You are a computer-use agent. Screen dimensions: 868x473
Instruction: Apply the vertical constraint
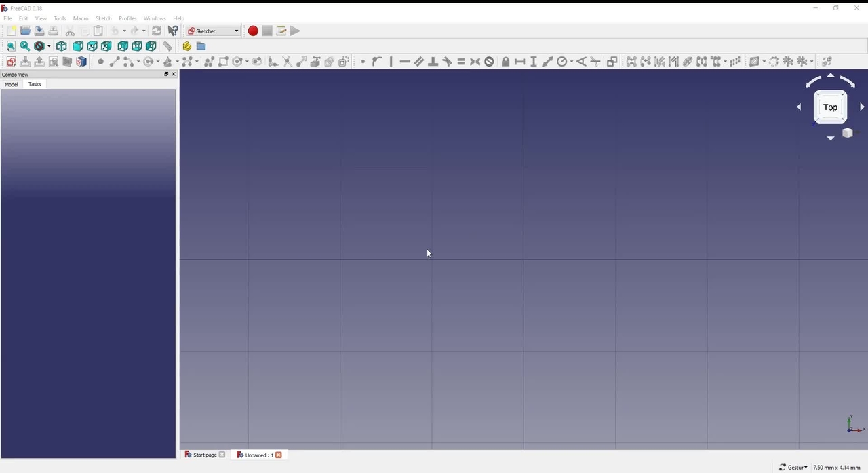391,62
